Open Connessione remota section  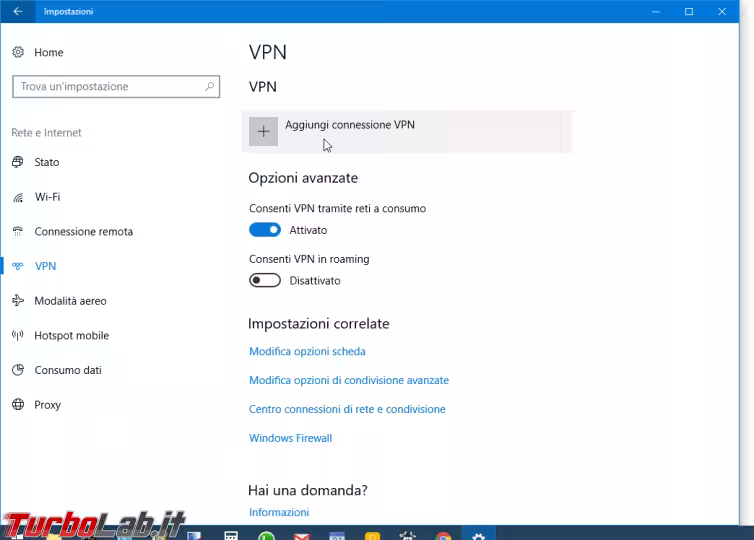tap(84, 231)
